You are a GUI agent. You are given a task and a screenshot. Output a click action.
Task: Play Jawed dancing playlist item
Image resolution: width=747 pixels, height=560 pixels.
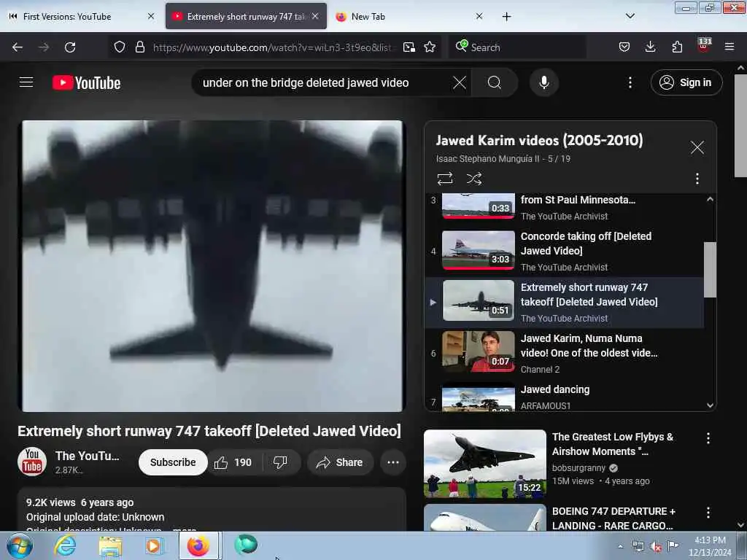[x=564, y=397]
